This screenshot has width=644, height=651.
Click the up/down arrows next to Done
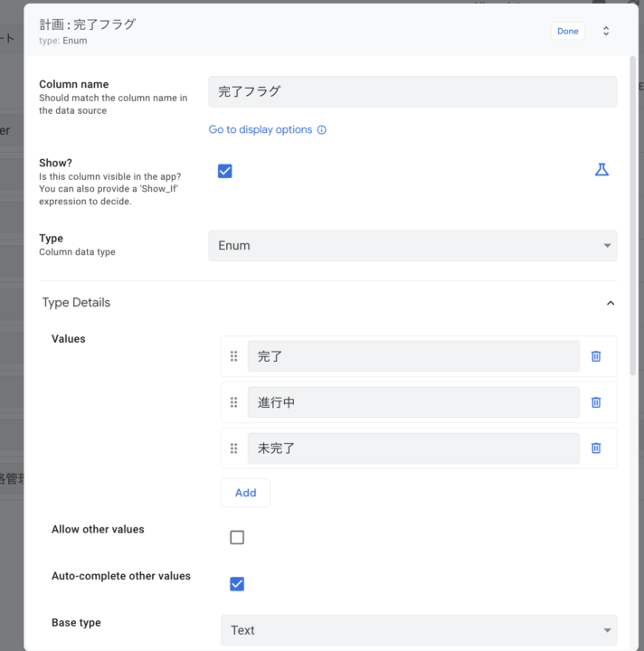[606, 31]
